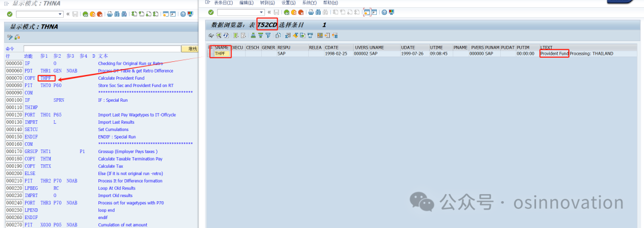Click layout grid icon in data browser toolbar
Screen dimensions: 644x228
320,36
